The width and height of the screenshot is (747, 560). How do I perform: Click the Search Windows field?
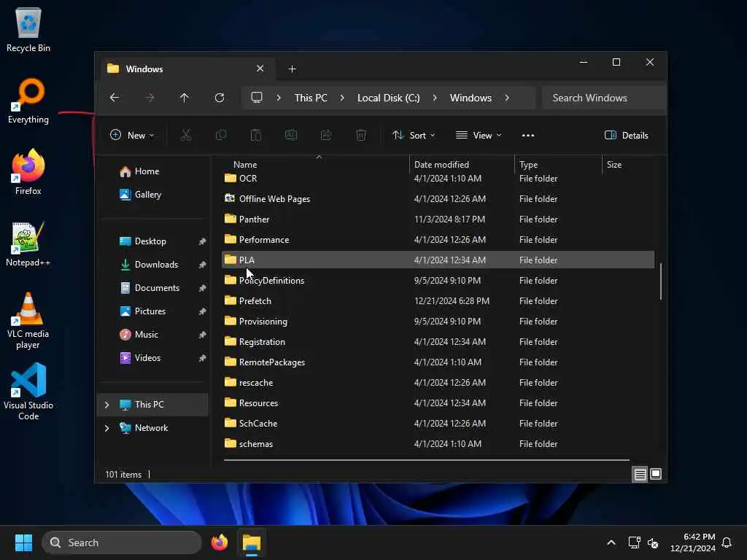click(603, 98)
